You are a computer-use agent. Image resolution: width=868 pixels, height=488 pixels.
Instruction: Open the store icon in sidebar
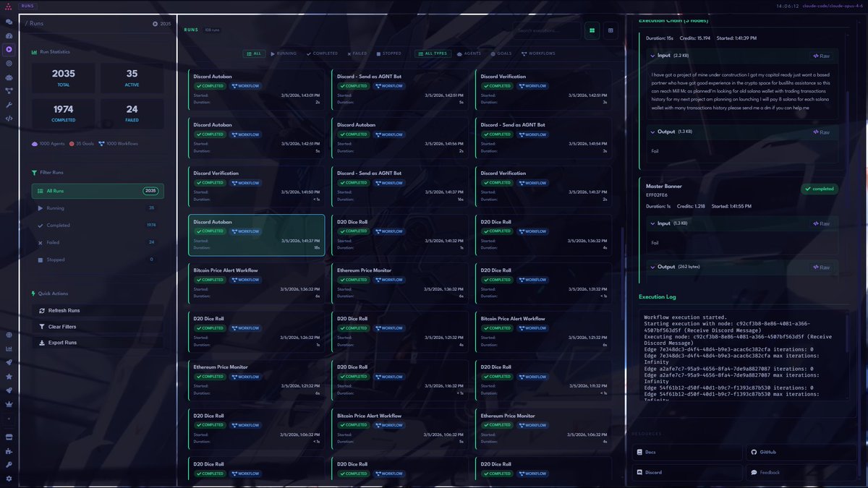[x=9, y=437]
